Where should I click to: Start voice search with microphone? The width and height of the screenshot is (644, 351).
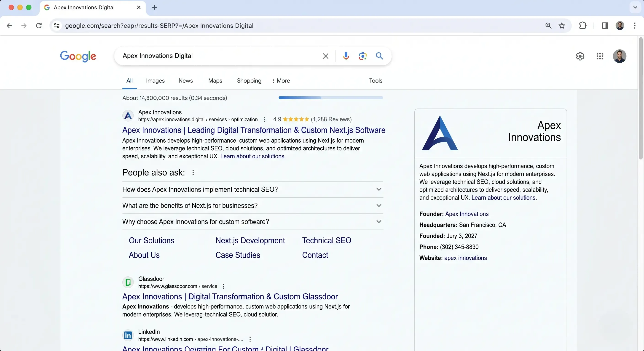coord(346,56)
